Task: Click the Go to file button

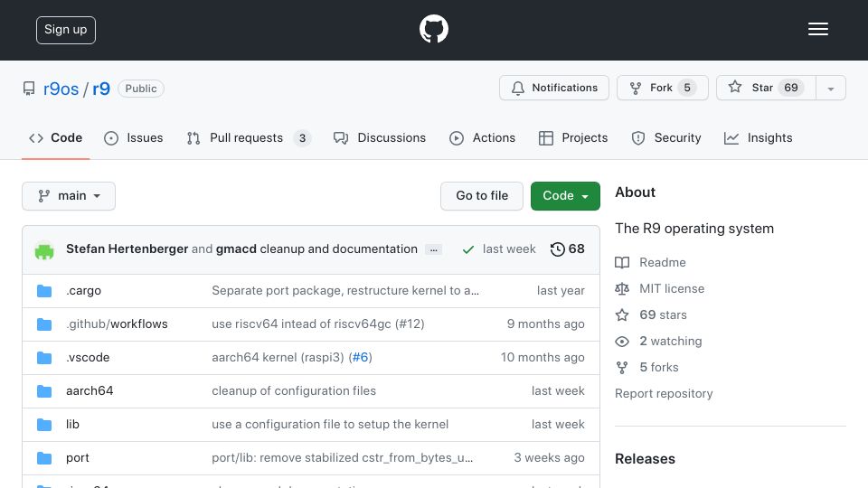Action: click(482, 196)
